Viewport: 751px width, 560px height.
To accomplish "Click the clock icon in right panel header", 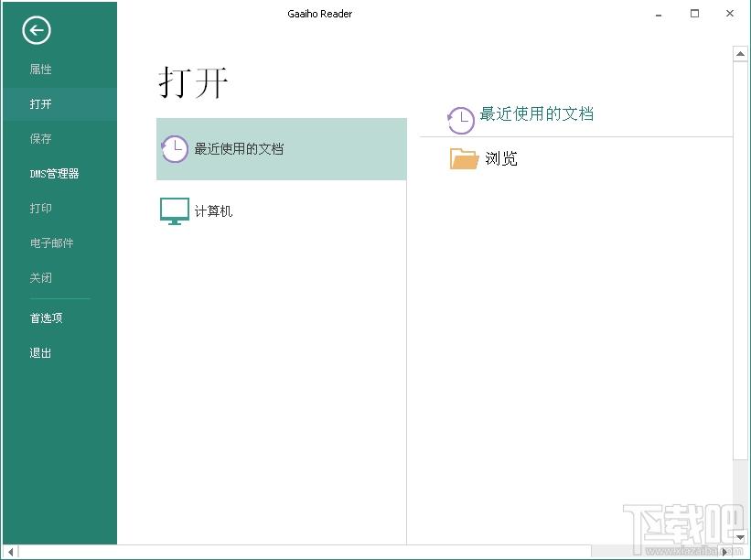I will (461, 120).
